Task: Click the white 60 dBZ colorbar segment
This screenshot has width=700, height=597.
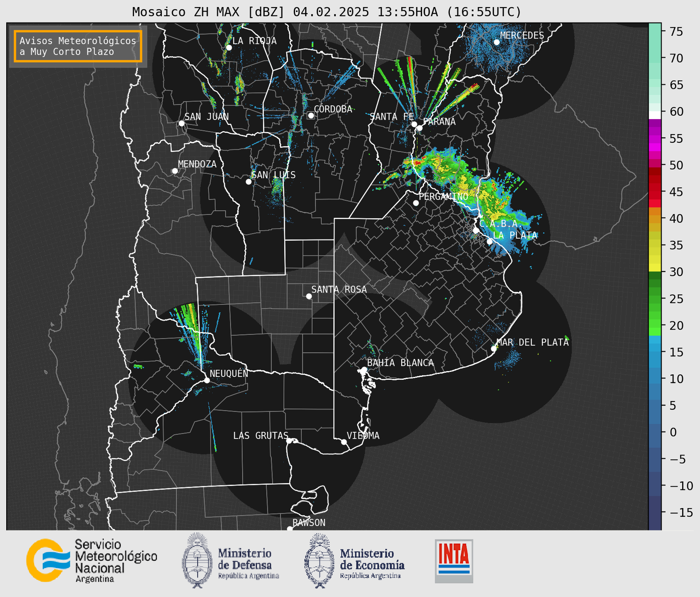Action: (655, 115)
